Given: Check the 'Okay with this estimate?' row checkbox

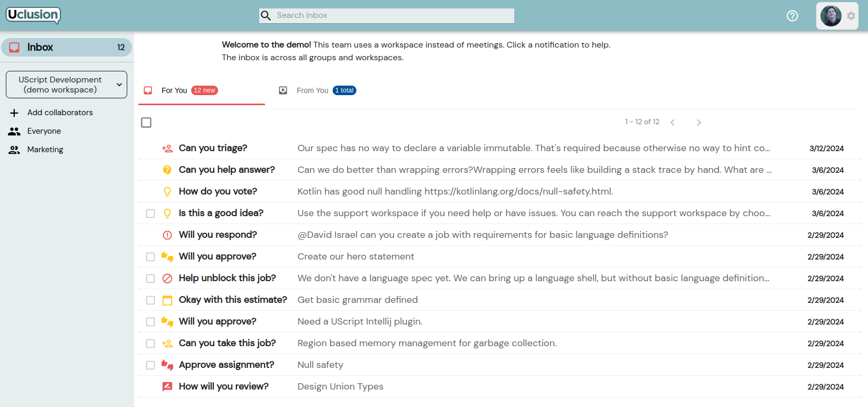Looking at the screenshot, I should click(x=150, y=300).
